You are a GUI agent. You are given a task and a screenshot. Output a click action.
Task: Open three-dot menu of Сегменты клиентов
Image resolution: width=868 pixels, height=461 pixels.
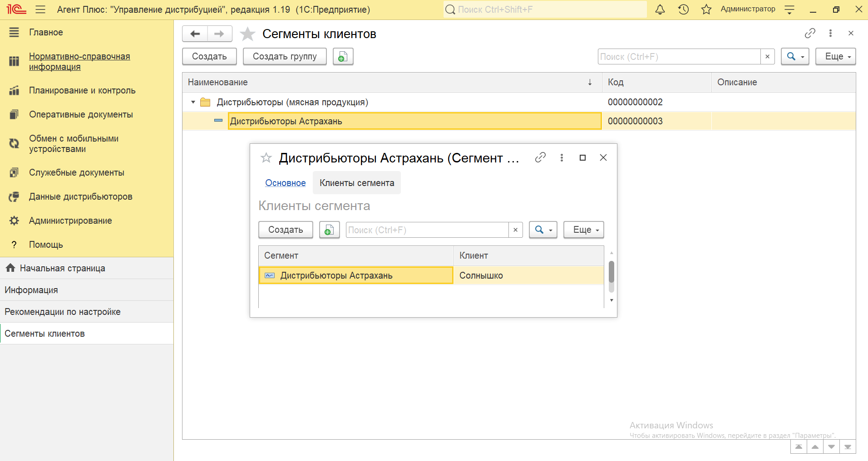coord(830,33)
